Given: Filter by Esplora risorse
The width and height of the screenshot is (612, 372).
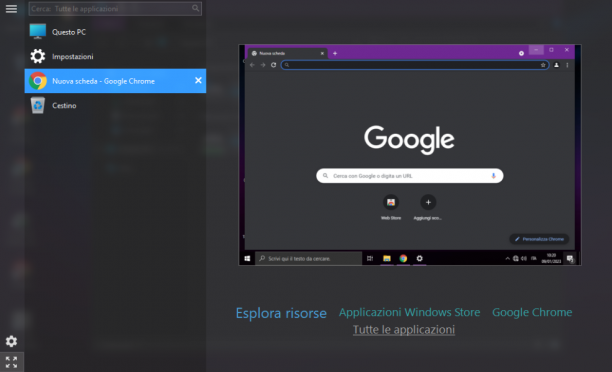Looking at the screenshot, I should pos(281,313).
